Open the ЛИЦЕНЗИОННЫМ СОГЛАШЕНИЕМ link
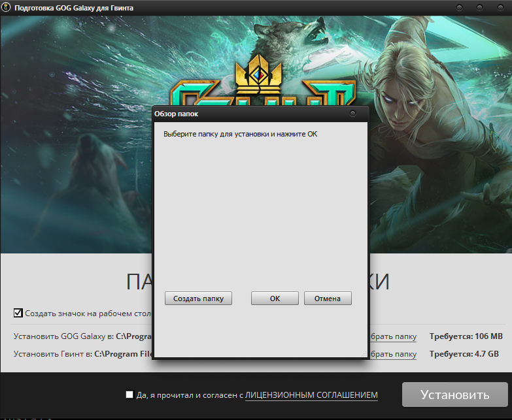The height and width of the screenshot is (420, 512). (311, 395)
